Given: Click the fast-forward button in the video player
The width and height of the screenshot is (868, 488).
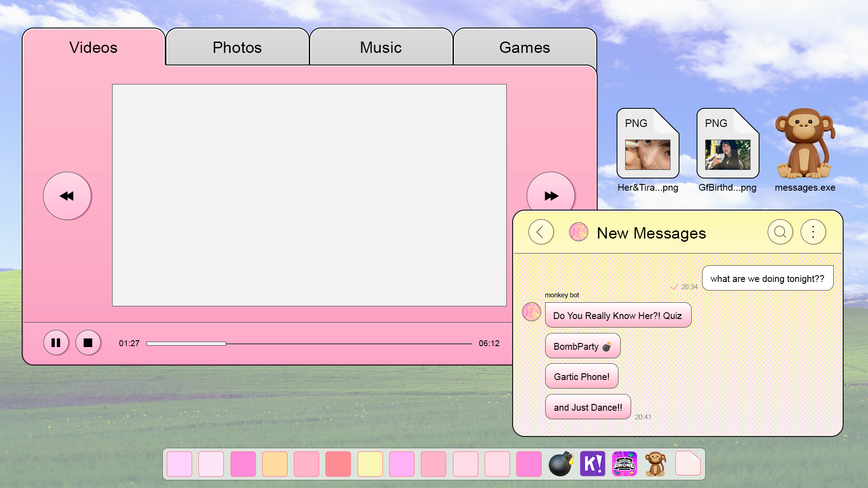Looking at the screenshot, I should tap(551, 196).
